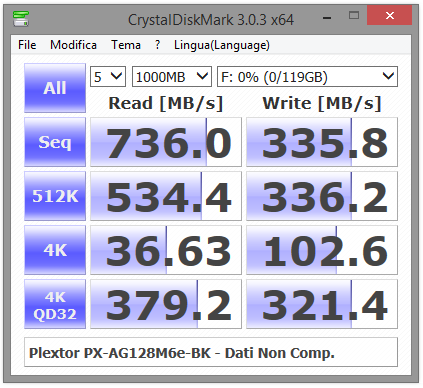Expand the drive dropdown showing F: 0% (0/119GB)
The image size is (423, 388).
pos(307,77)
